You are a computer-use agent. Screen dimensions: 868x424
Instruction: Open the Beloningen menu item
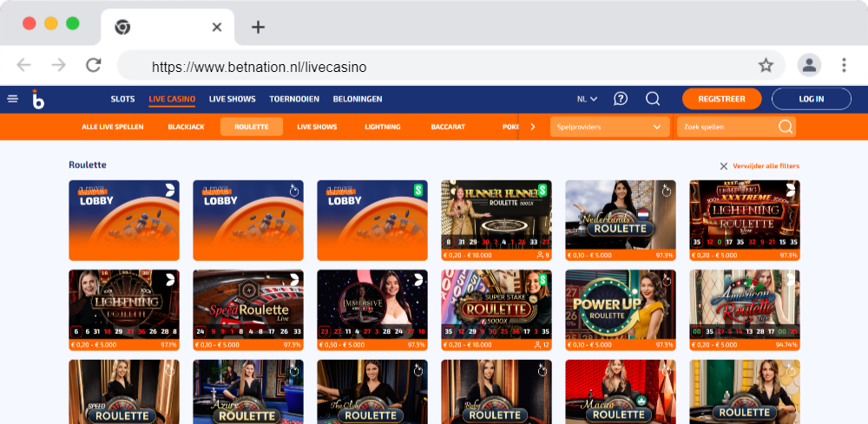pos(358,99)
